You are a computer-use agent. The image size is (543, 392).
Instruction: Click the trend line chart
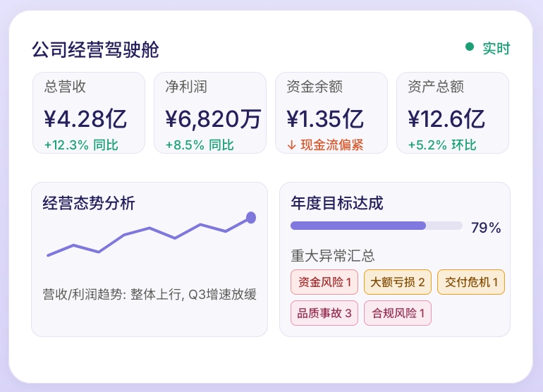[152, 234]
